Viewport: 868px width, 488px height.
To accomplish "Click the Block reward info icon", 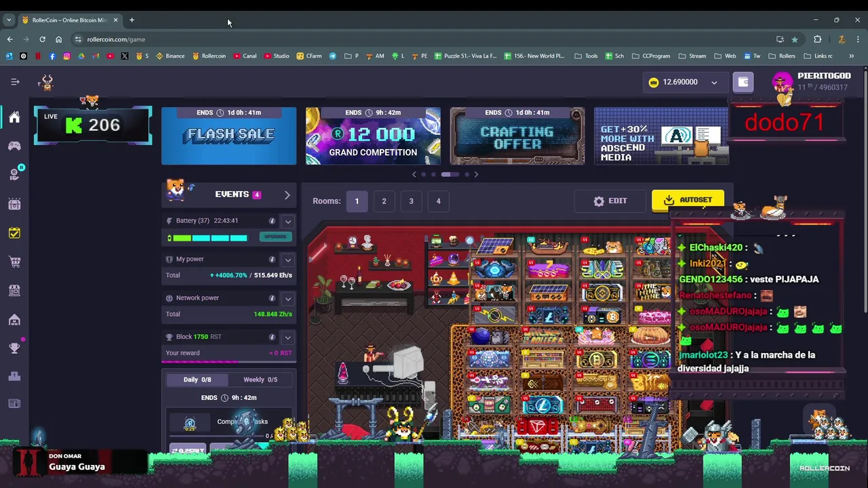I will pos(272,337).
